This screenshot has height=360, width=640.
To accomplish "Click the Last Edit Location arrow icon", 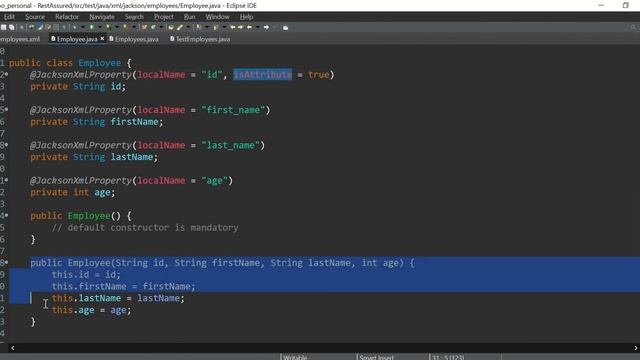I will [232, 27].
